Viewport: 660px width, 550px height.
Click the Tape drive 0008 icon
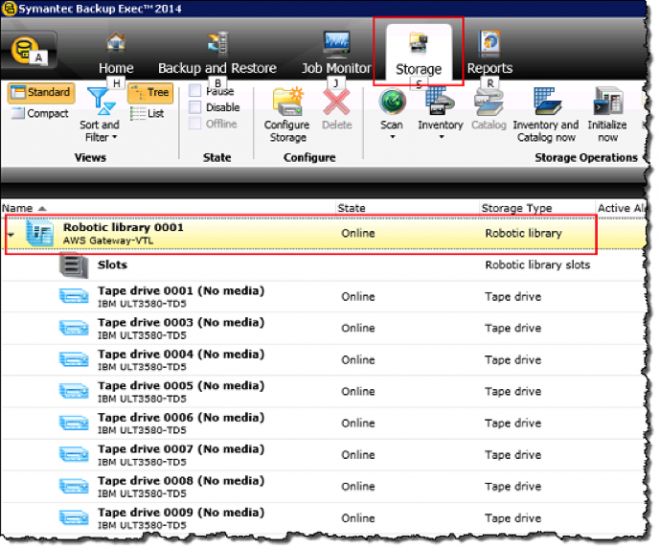tap(74, 486)
